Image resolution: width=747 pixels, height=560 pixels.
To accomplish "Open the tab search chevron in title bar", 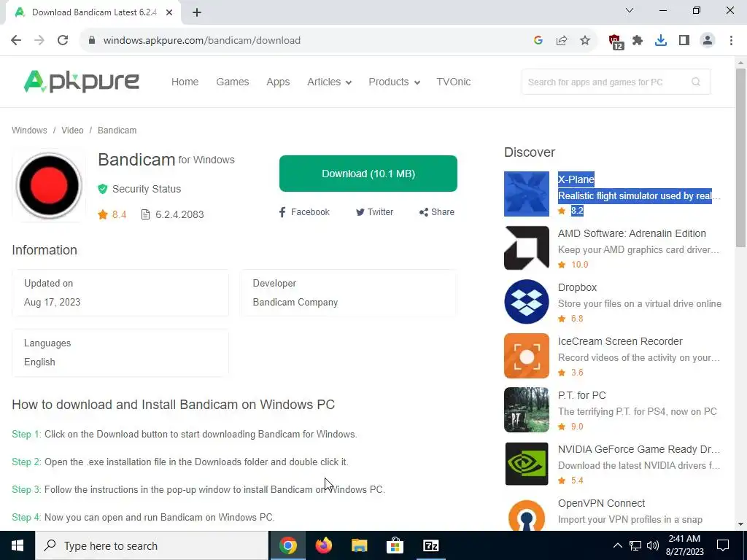I will 630,10.
